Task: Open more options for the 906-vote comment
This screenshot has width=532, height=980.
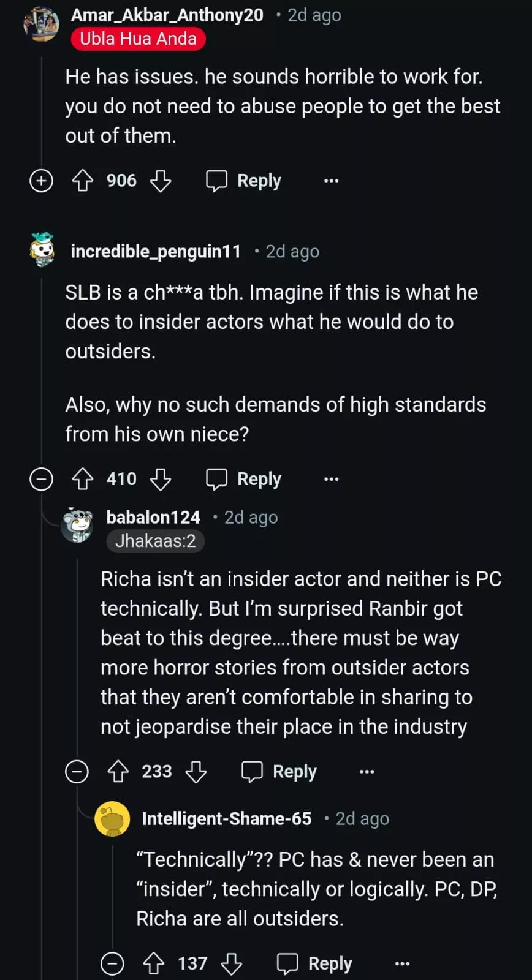Action: pyautogui.click(x=332, y=181)
